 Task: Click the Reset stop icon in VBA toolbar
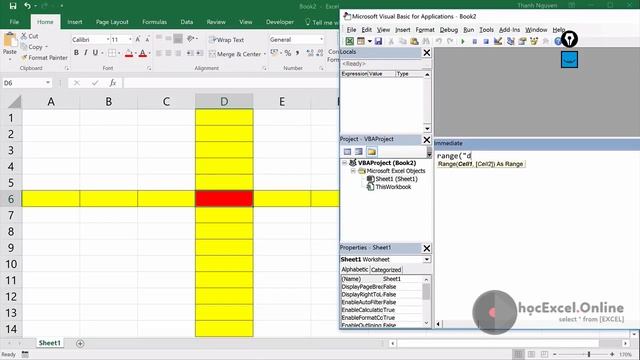click(486, 41)
